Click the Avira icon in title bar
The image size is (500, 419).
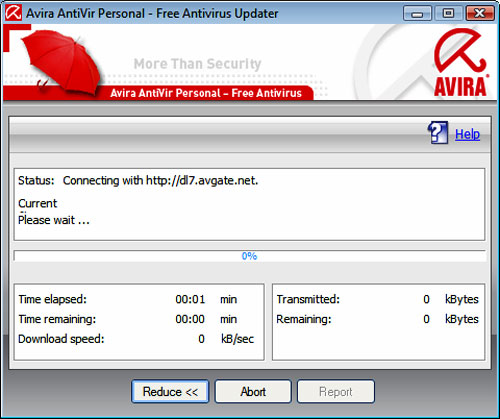click(x=13, y=13)
